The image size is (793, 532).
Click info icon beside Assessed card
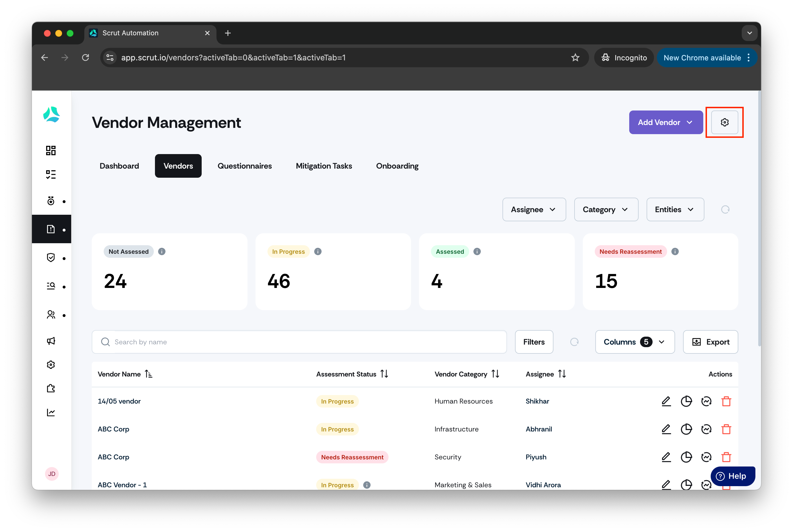(477, 251)
